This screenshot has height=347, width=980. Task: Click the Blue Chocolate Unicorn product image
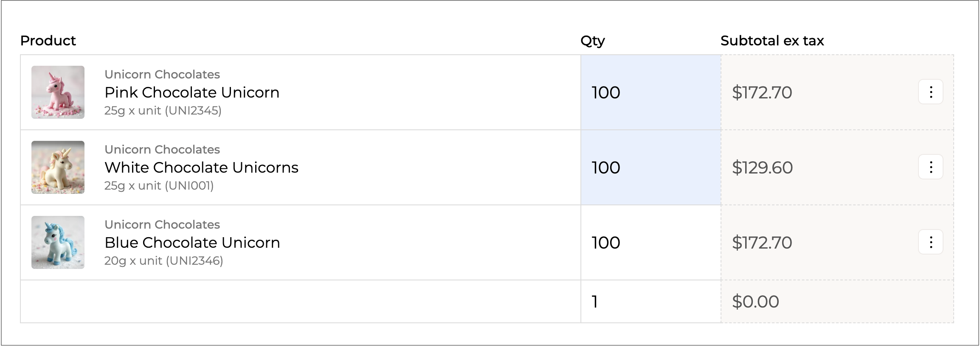tap(58, 242)
